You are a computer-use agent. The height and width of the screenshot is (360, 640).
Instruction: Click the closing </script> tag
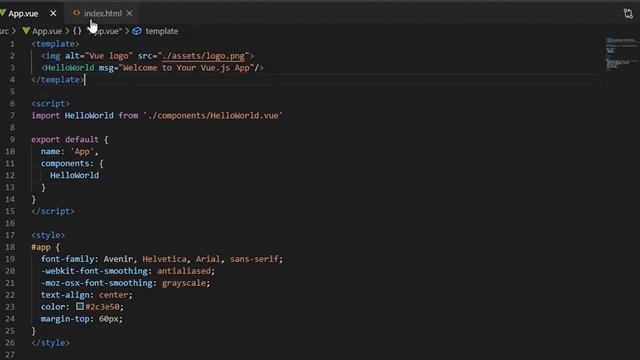coord(53,211)
